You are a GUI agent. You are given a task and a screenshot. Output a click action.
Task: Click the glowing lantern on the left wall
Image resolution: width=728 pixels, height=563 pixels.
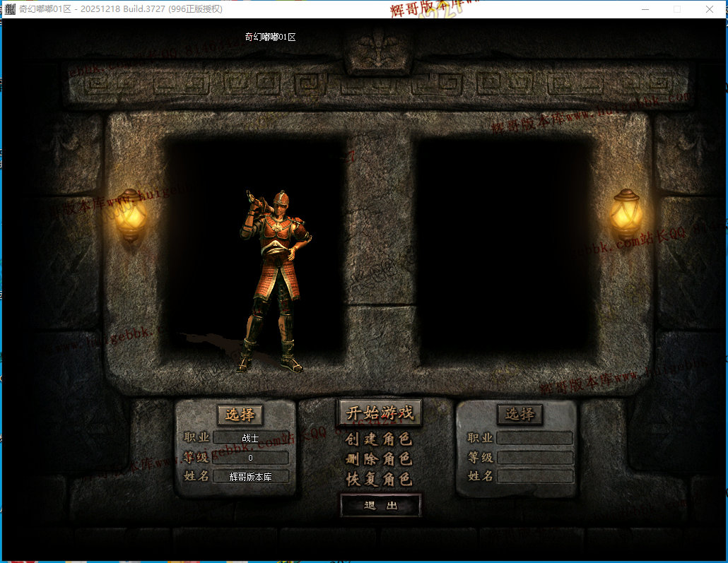130,215
